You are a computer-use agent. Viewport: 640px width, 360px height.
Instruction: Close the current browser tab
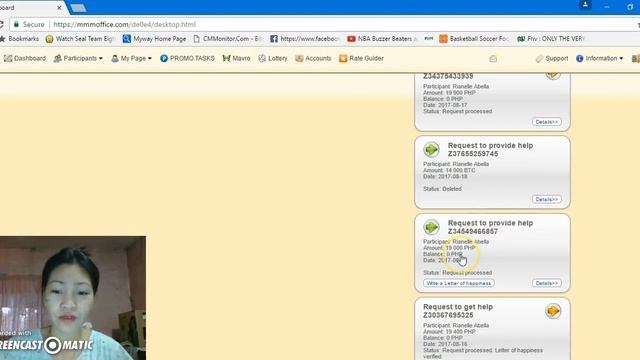pos(59,8)
